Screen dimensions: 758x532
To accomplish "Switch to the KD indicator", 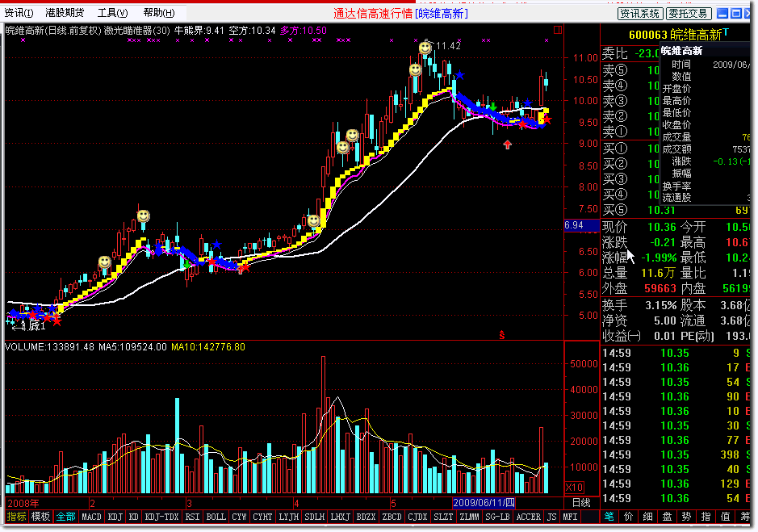I will coord(134,517).
